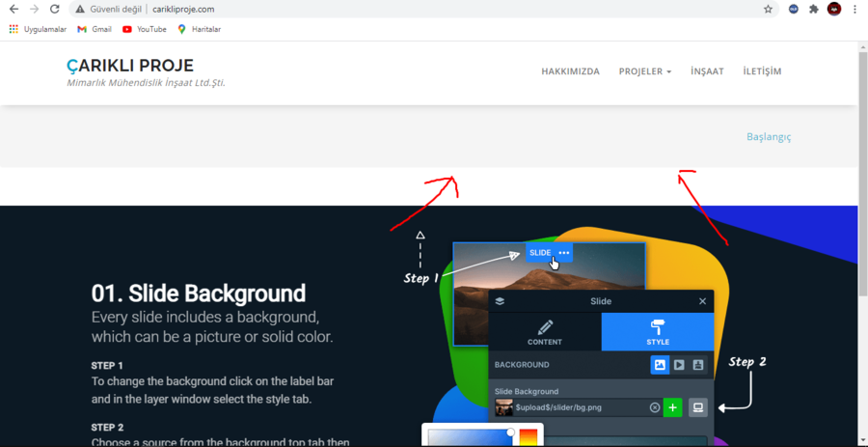Click the page scrollbar up arrow
Screen dimensions: 868x447
coord(863,46)
